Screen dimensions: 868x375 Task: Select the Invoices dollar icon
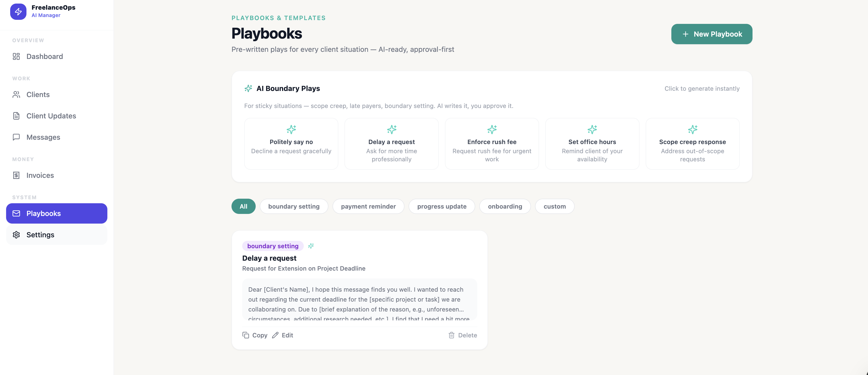16,175
